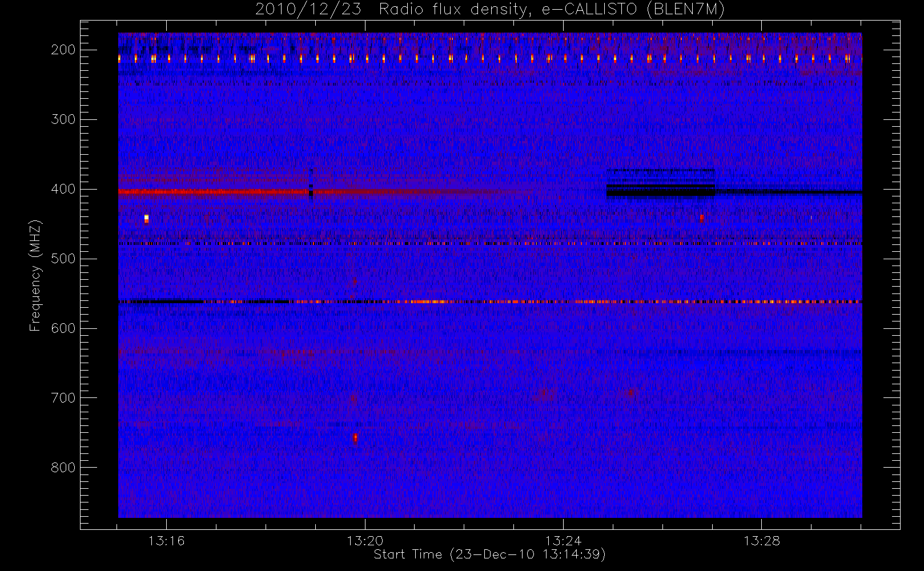
Task: Click the "200" frequency tick label
Action: (63, 50)
